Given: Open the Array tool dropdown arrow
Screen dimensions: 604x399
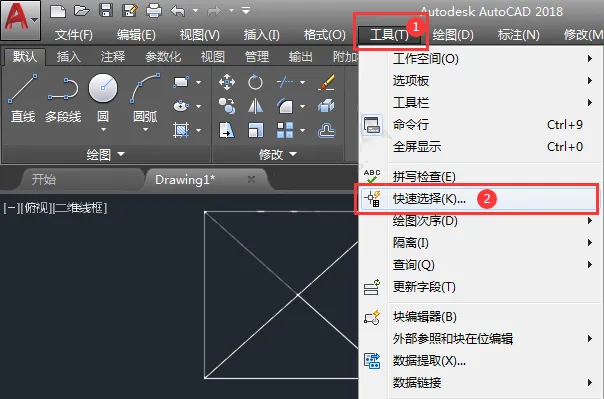Looking at the screenshot, I should pyautogui.click(x=302, y=131).
